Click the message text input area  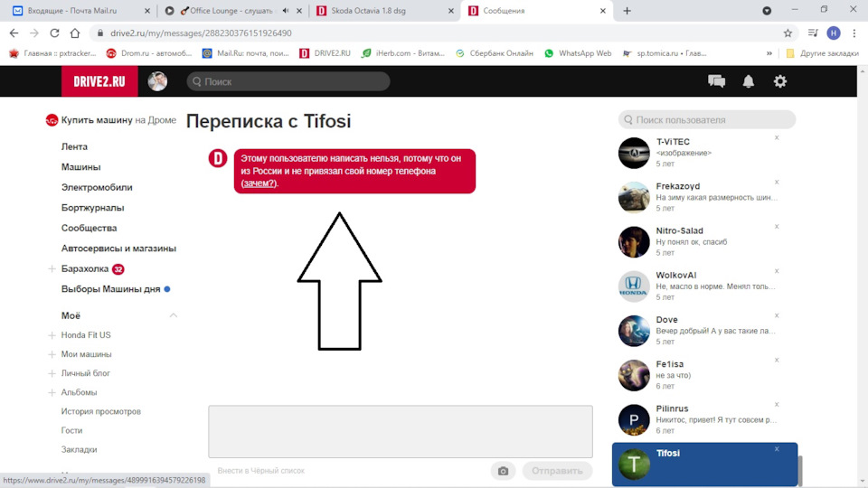[x=400, y=431]
